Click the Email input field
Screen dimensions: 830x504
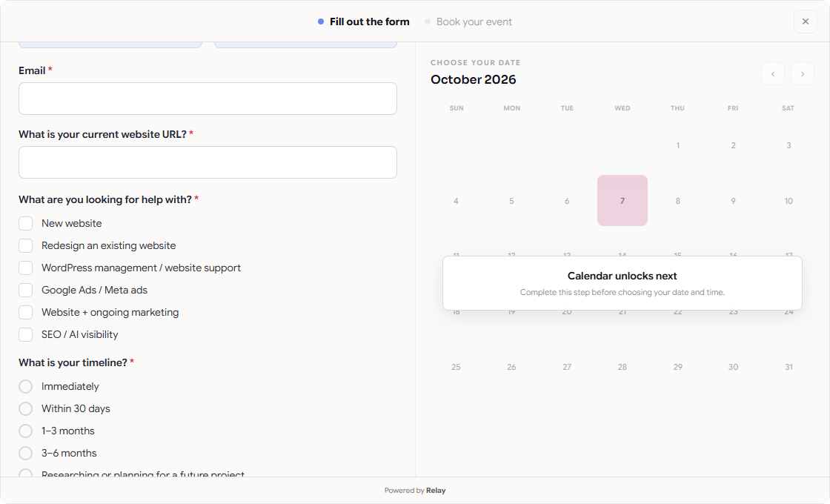point(207,99)
